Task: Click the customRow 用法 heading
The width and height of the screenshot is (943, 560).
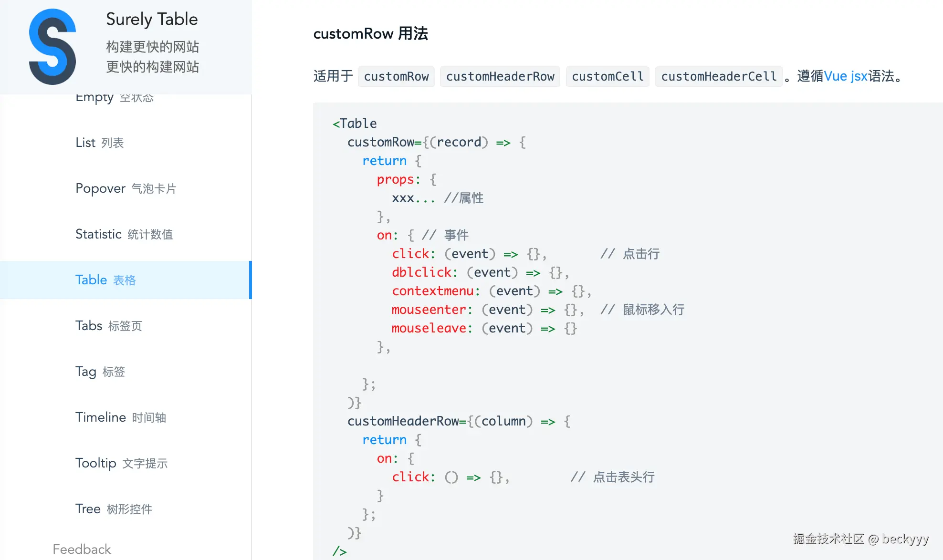Action: tap(370, 34)
